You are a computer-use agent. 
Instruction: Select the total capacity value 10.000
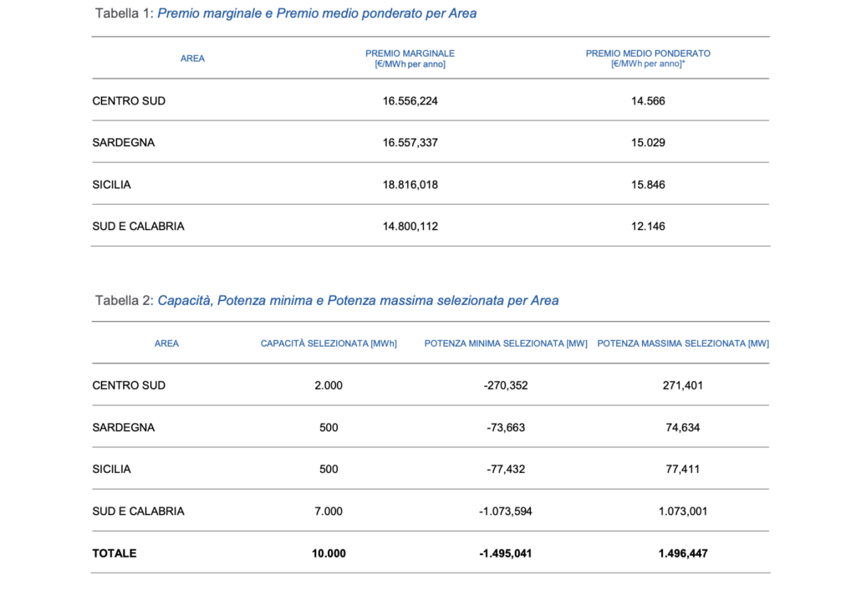pos(329,553)
